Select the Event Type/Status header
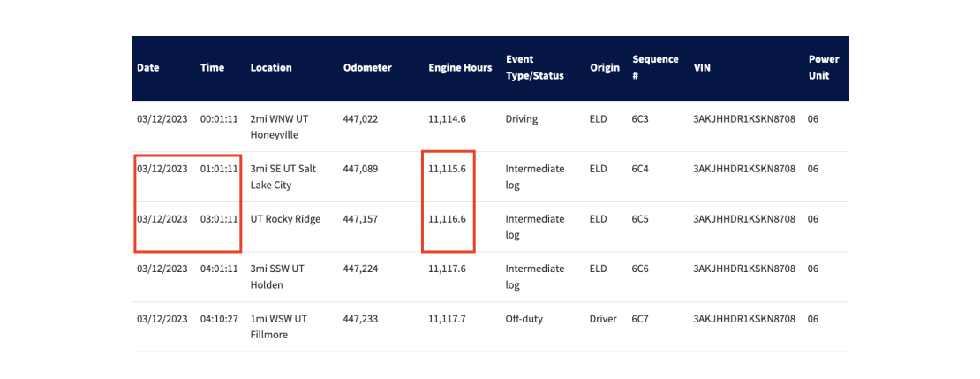Screen dimensions: 980x379 click(534, 67)
